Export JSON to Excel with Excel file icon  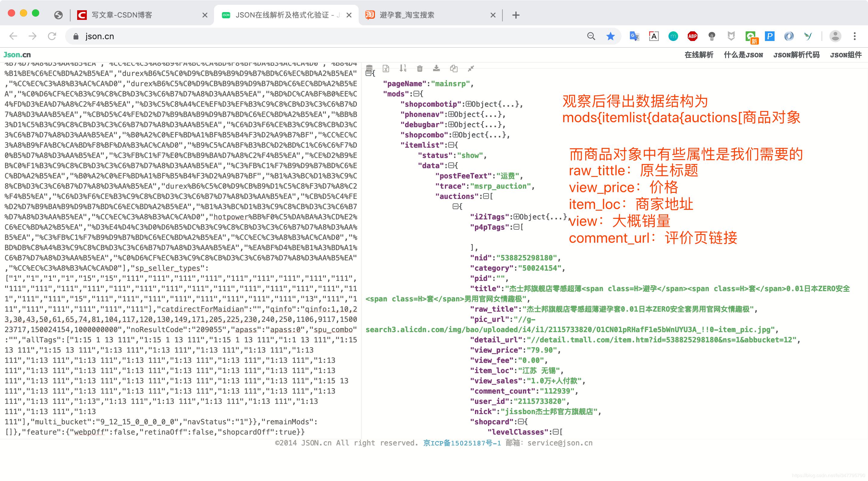[386, 68]
